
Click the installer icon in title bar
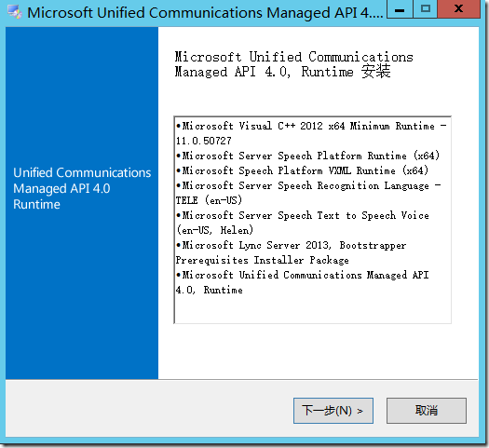coord(14,12)
